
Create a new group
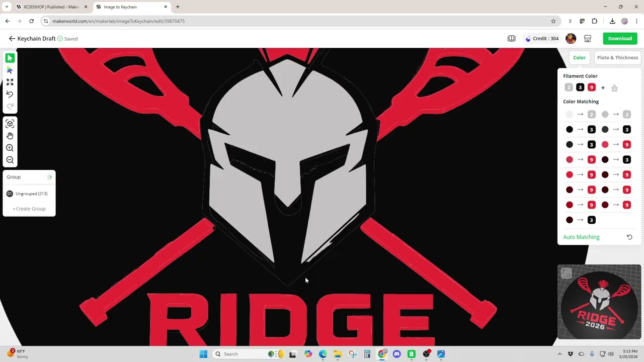[29, 209]
